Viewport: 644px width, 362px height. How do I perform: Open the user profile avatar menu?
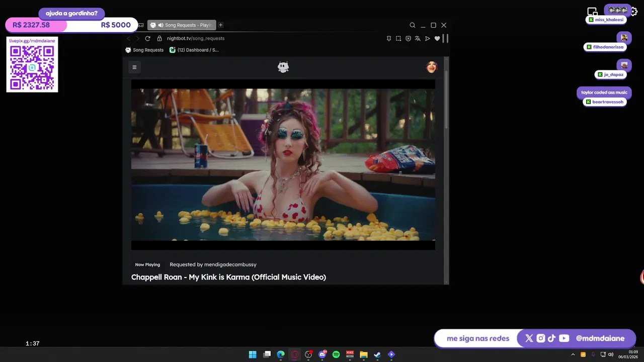coord(432,67)
